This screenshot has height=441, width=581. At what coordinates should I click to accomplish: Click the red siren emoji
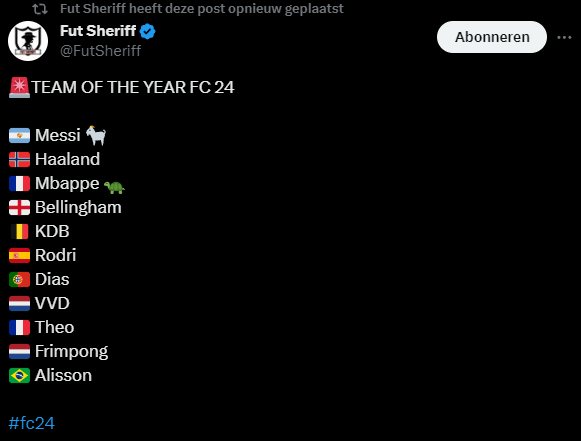tap(19, 87)
